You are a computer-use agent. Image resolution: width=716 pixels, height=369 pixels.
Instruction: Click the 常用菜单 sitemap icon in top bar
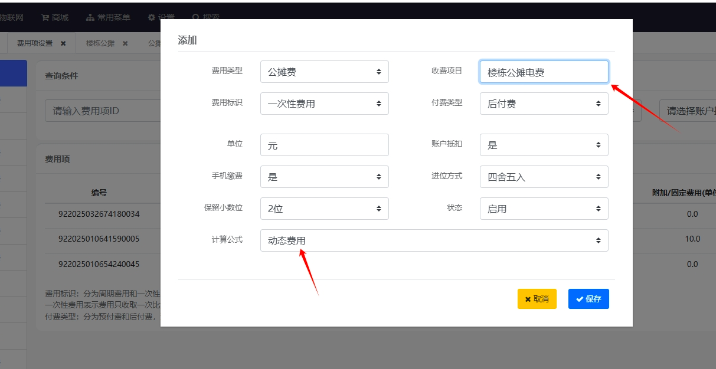[x=90, y=17]
